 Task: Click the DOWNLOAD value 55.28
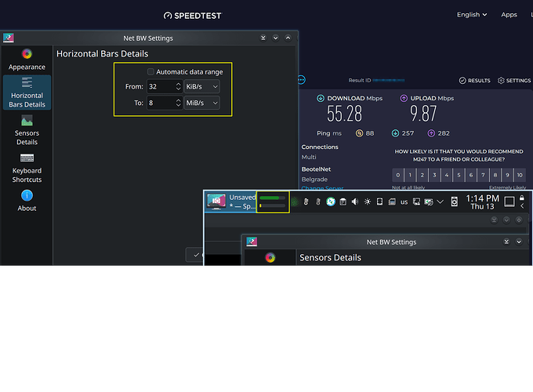point(344,114)
